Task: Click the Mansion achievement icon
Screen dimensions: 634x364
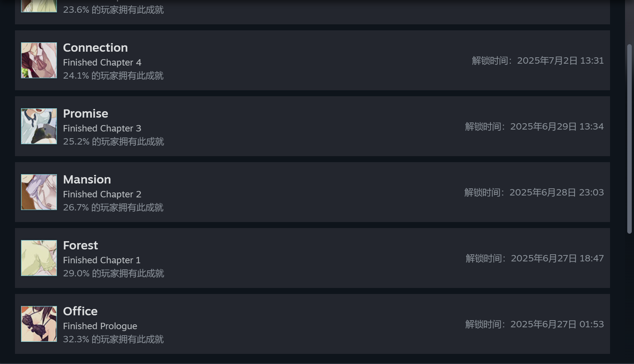Action: [39, 192]
